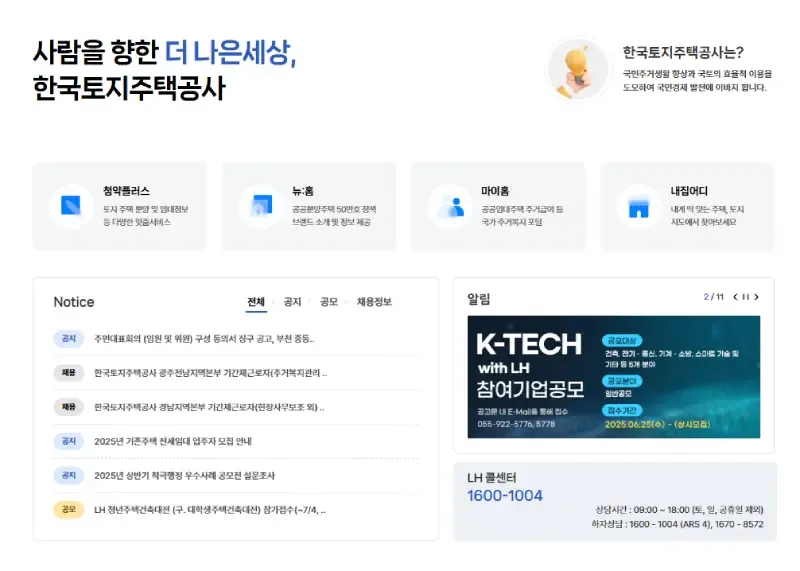Click the 채용 badge on 경남지역본부 row
Screen dimensions: 800x571
69,407
